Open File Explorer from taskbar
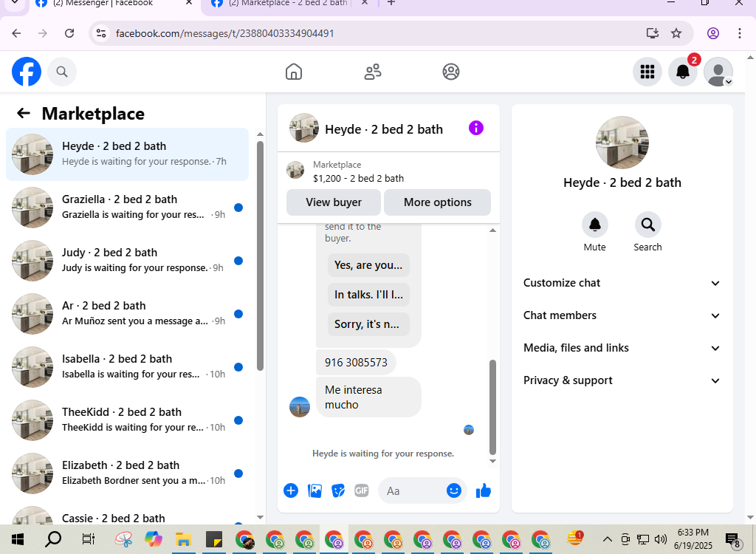 (x=183, y=539)
